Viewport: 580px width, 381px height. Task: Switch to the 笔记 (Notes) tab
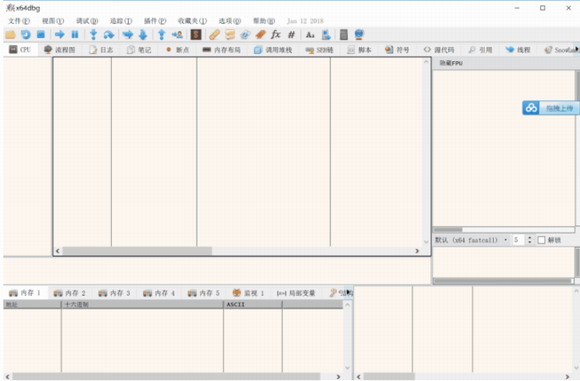(139, 50)
